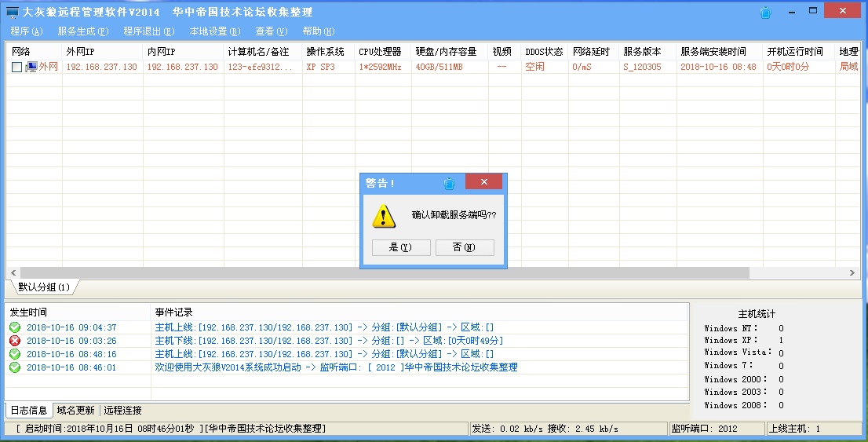Click the blue shirt icon in warning dialog
868x442 pixels.
(x=450, y=183)
